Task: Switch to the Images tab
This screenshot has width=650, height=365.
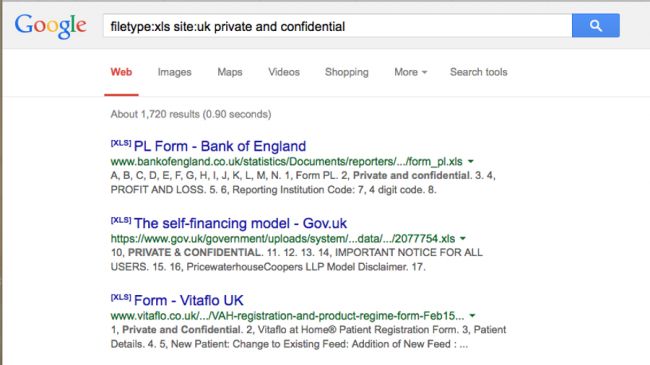Action: 175,72
